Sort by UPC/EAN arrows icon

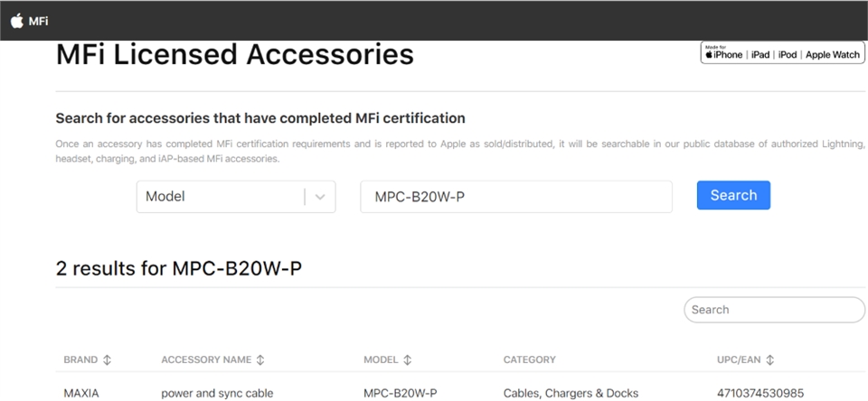tap(769, 359)
